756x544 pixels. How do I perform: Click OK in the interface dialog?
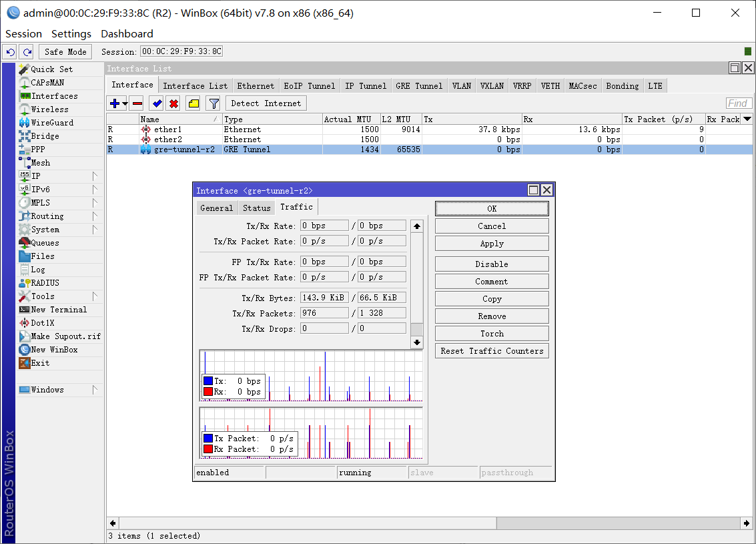pos(492,209)
